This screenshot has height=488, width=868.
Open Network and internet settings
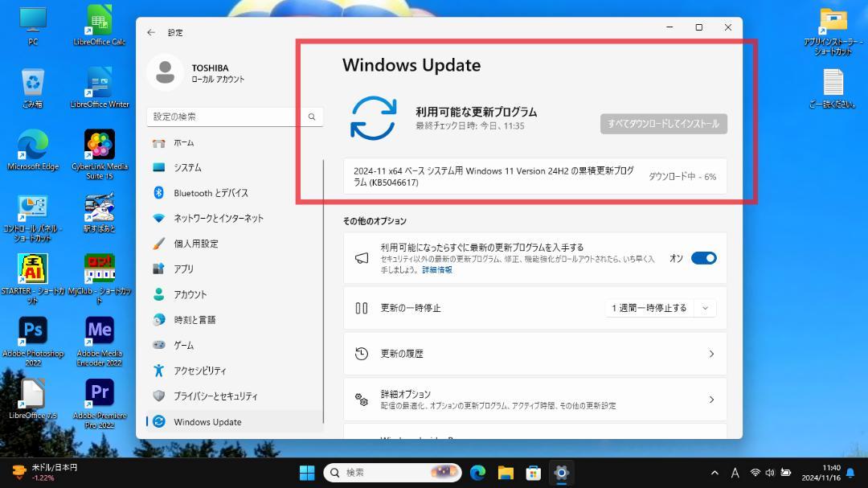point(234,218)
